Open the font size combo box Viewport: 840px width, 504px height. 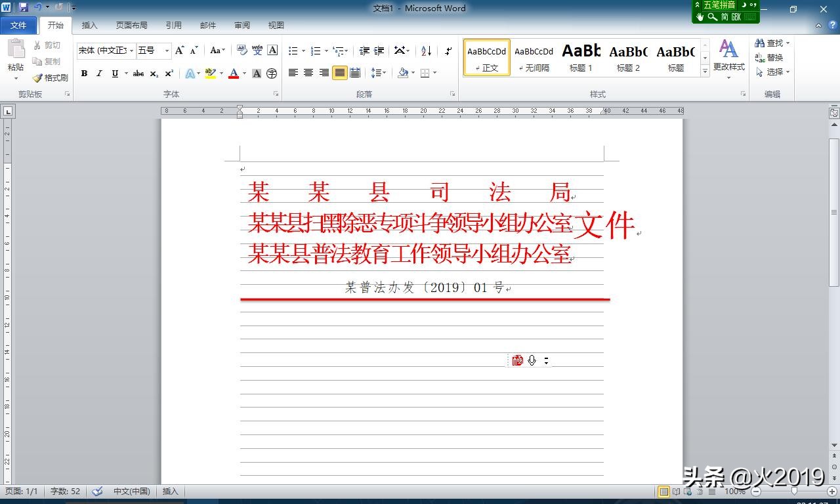click(x=151, y=51)
